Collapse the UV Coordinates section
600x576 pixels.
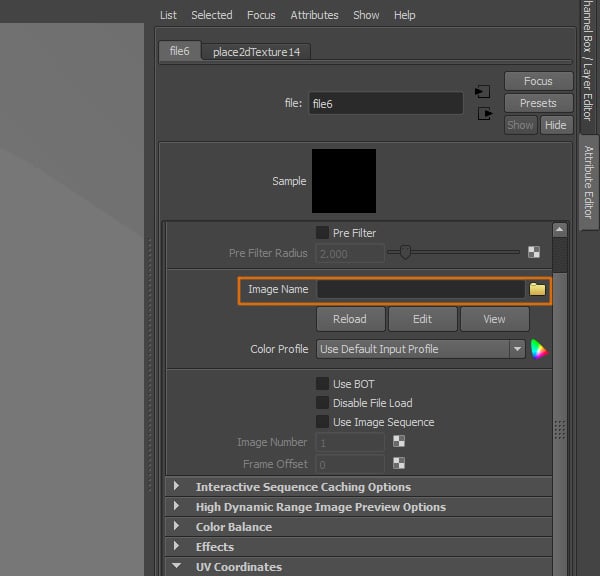[177, 567]
